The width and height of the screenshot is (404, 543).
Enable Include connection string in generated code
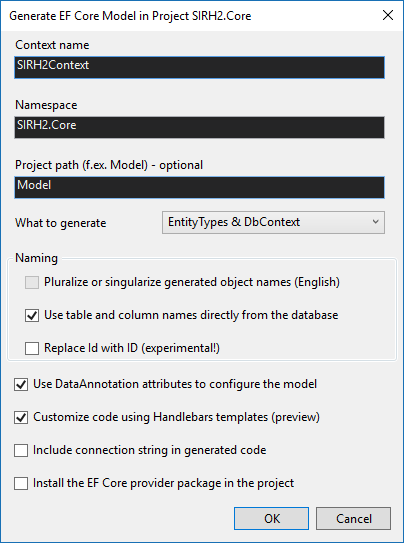pos(21,451)
